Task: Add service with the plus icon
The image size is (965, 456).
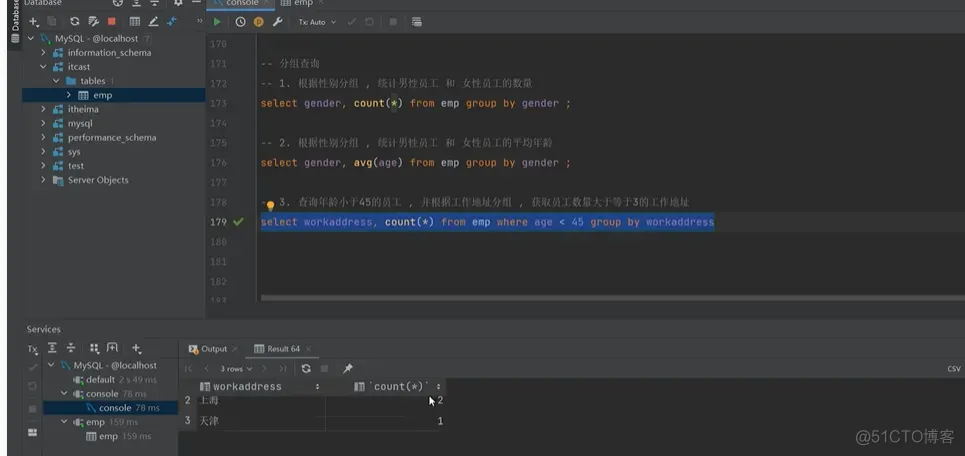Action: tap(136, 348)
